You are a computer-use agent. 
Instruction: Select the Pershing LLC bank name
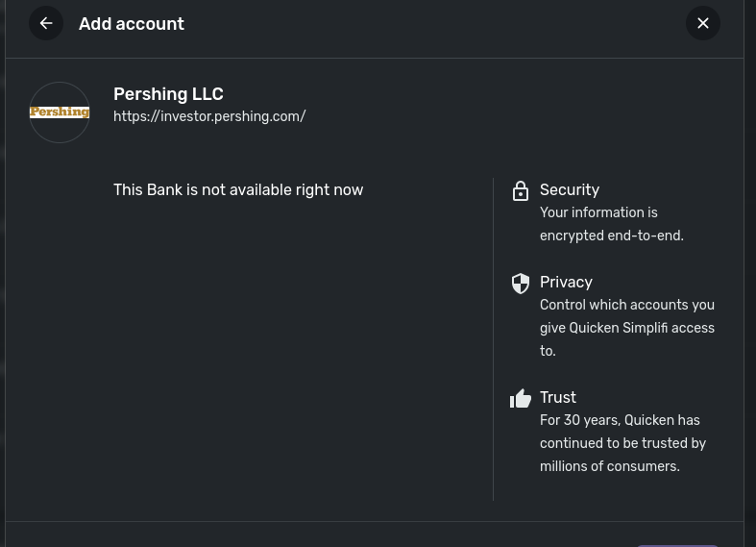tap(168, 94)
